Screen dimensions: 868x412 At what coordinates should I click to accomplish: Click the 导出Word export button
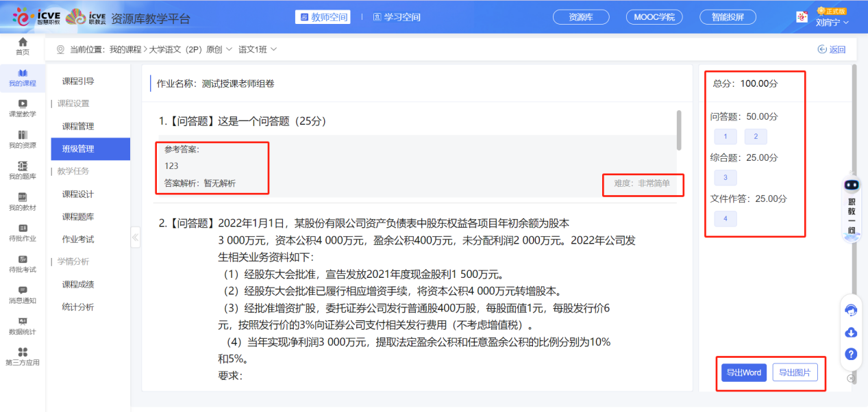743,373
